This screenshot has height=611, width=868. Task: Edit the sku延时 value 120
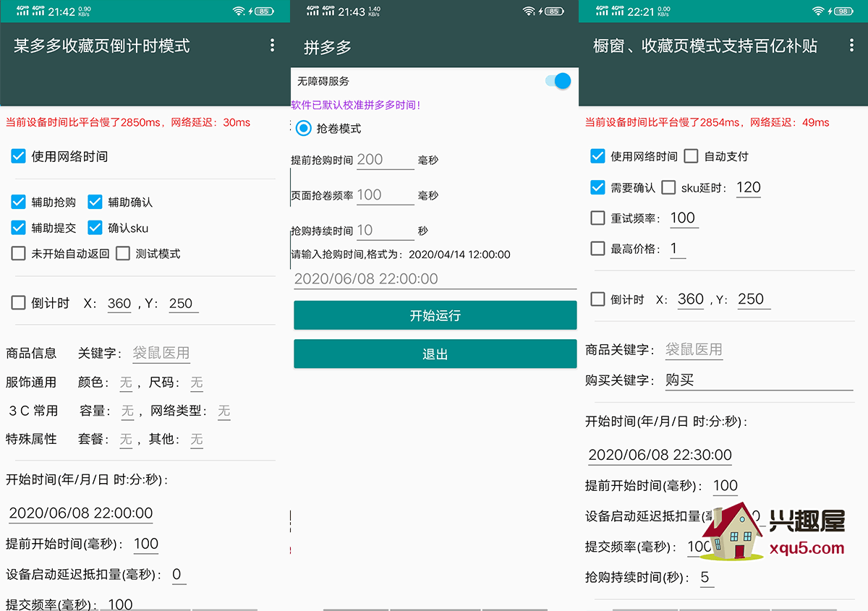pyautogui.click(x=749, y=188)
